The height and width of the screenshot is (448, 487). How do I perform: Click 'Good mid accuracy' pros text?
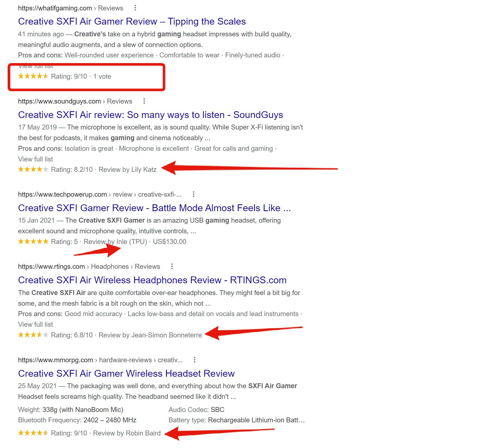(x=93, y=314)
